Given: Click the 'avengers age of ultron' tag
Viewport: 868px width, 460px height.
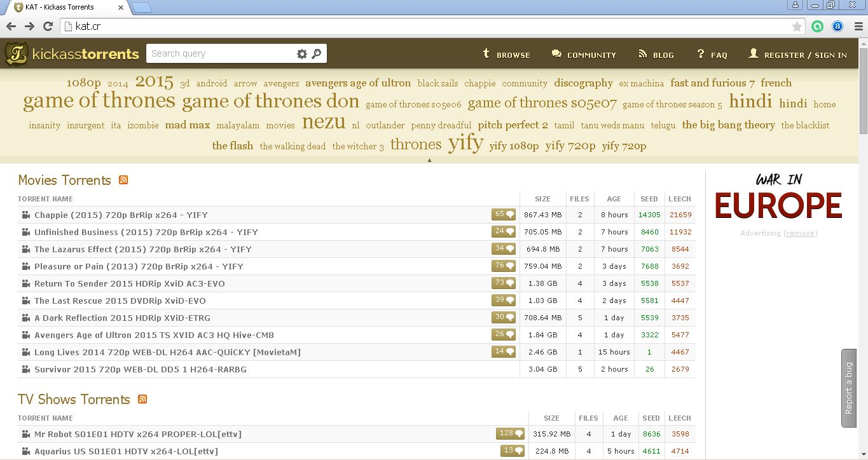Looking at the screenshot, I should [358, 83].
